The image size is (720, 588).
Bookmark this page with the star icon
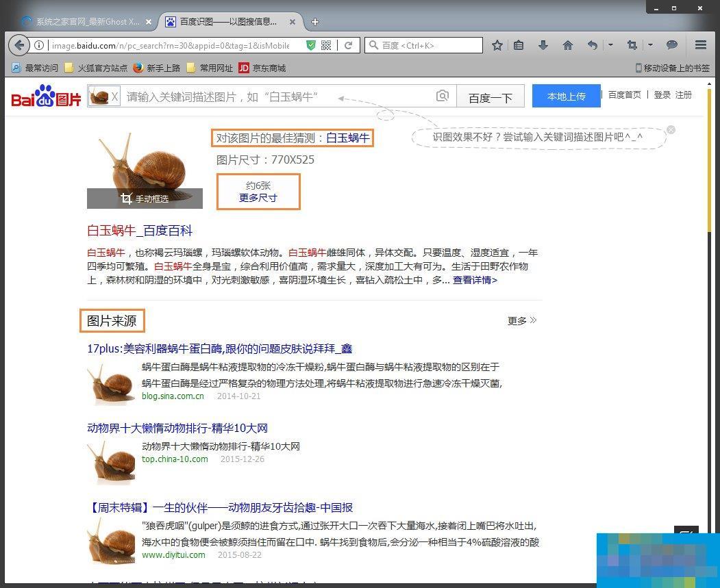click(497, 45)
